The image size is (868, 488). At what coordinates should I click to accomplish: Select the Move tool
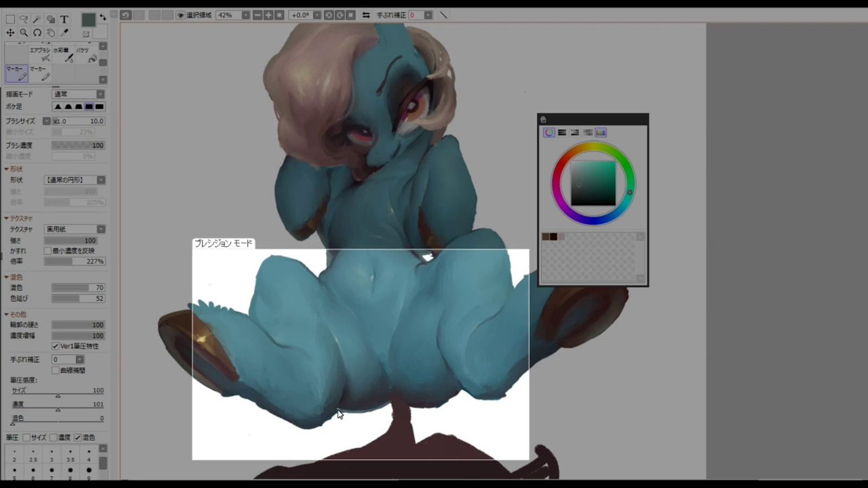pyautogui.click(x=10, y=33)
